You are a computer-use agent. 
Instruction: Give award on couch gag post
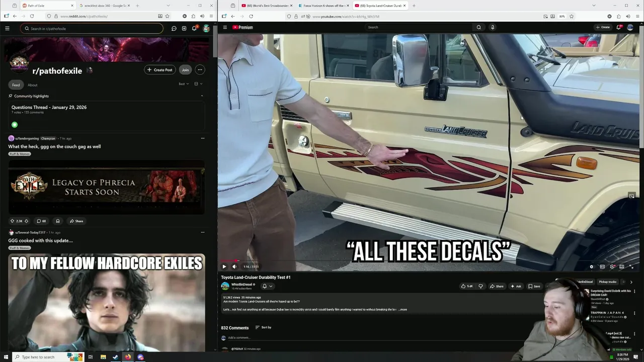point(57,221)
